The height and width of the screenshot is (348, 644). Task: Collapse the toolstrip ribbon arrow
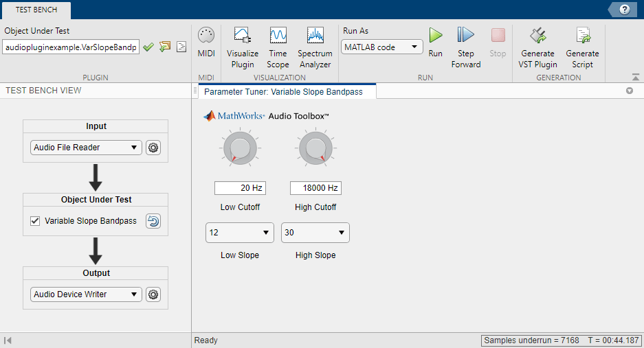tap(635, 77)
